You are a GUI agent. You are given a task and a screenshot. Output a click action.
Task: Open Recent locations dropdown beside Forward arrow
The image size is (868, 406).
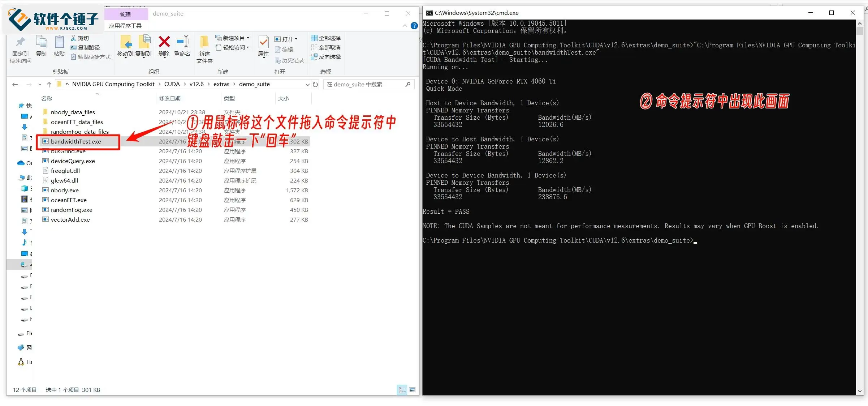(x=40, y=84)
